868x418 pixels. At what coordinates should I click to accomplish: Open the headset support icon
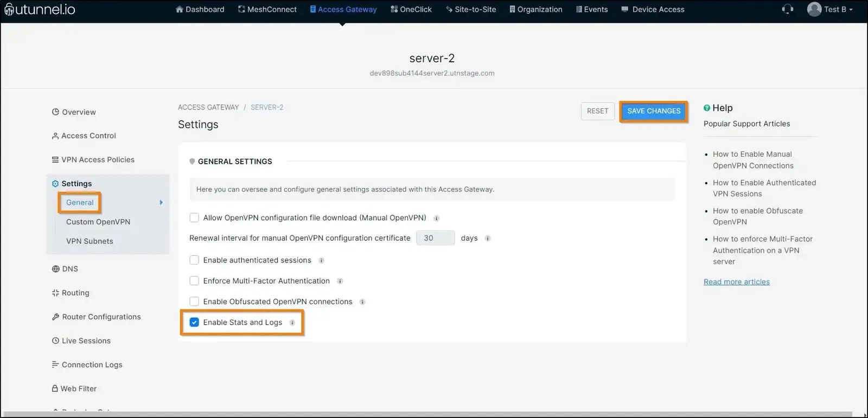[787, 9]
